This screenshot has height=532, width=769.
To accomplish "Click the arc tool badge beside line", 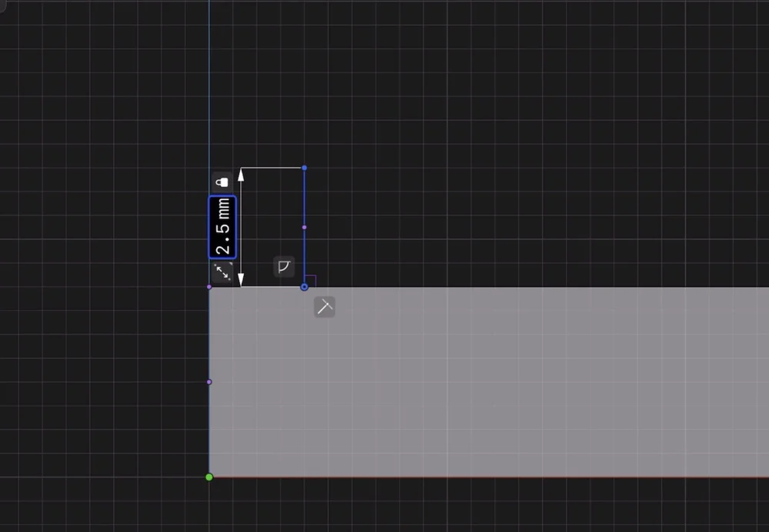I will (284, 267).
